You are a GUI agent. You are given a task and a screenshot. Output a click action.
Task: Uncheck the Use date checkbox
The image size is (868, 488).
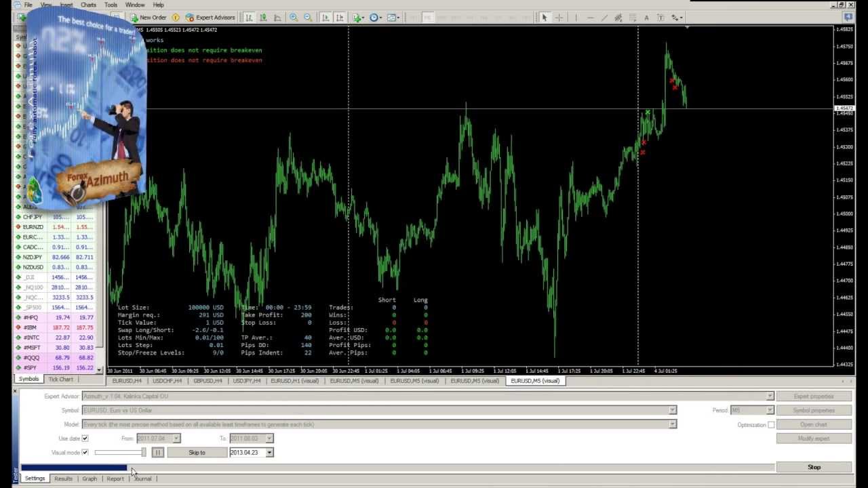pyautogui.click(x=85, y=439)
